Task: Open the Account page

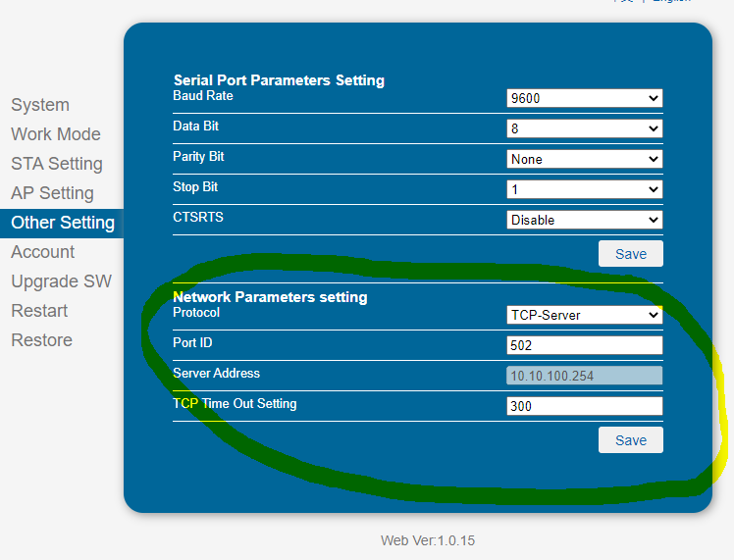Action: coord(42,252)
